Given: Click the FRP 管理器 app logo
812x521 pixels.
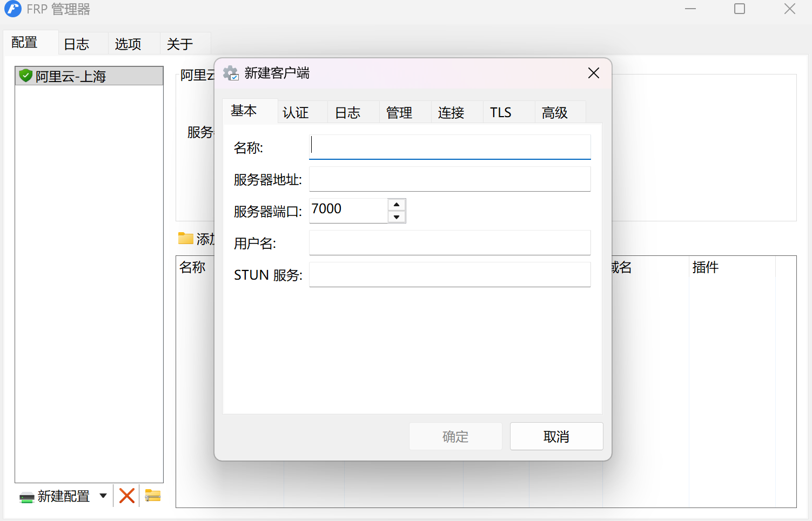Looking at the screenshot, I should click(12, 9).
